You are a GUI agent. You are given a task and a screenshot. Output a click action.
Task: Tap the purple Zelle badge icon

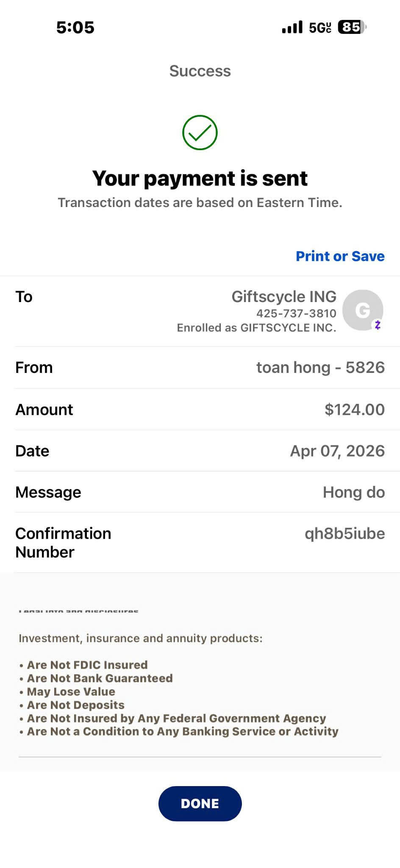[377, 325]
